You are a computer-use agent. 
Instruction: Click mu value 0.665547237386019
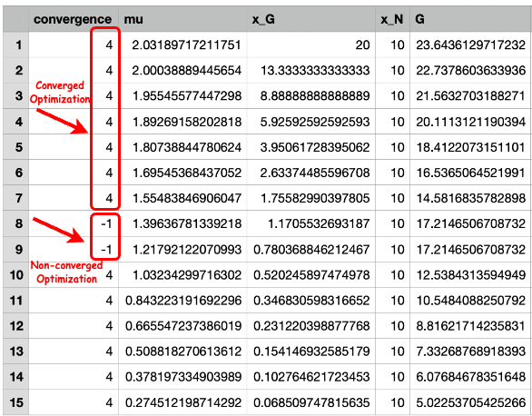[x=183, y=326]
